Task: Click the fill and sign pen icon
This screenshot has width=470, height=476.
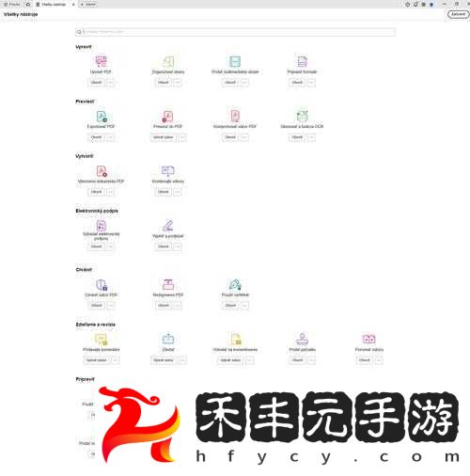Action: point(168,226)
